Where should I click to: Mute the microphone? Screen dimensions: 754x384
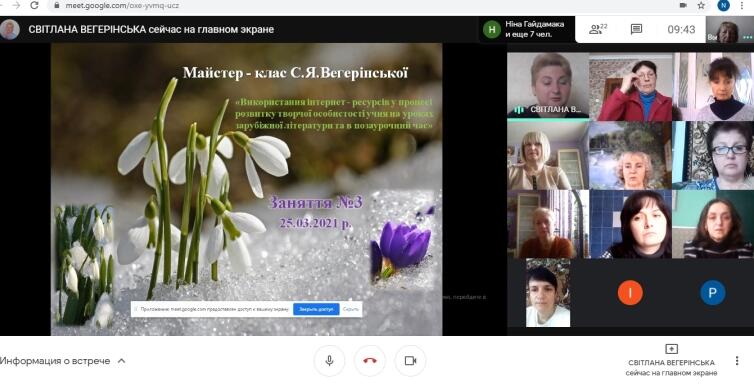(x=329, y=360)
